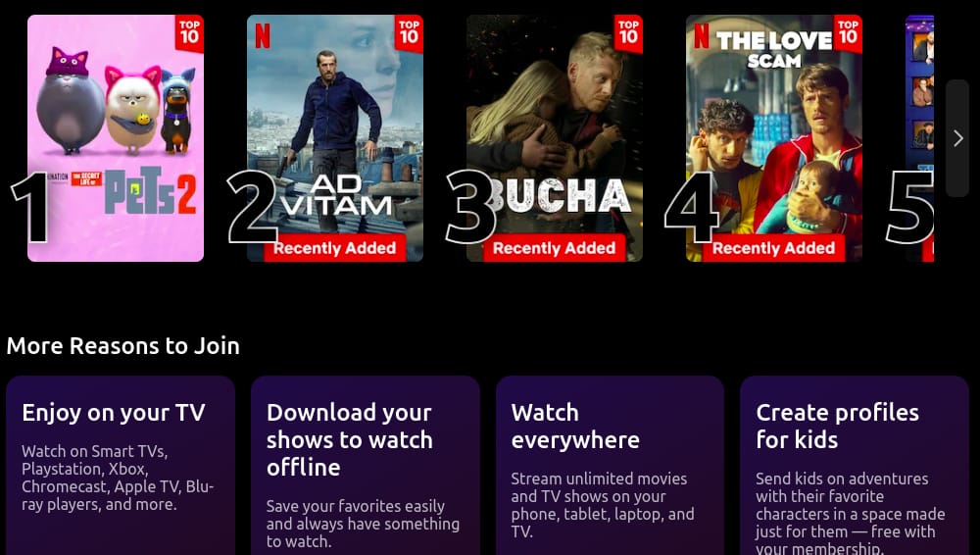Image resolution: width=980 pixels, height=555 pixels.
Task: Open The Secret Life of Pets 2 poster
Action: [116, 137]
